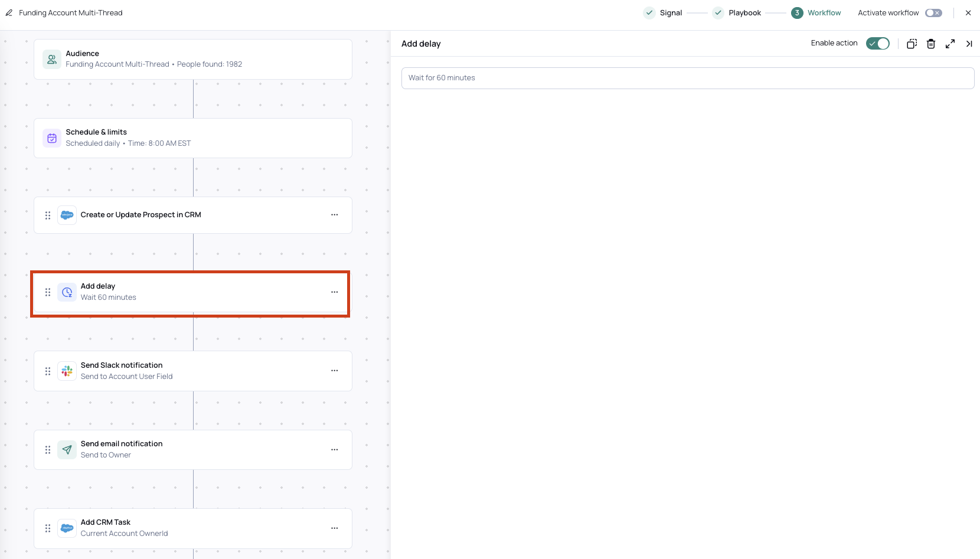Select the Create or Update Prospect in CRM step

click(x=193, y=215)
